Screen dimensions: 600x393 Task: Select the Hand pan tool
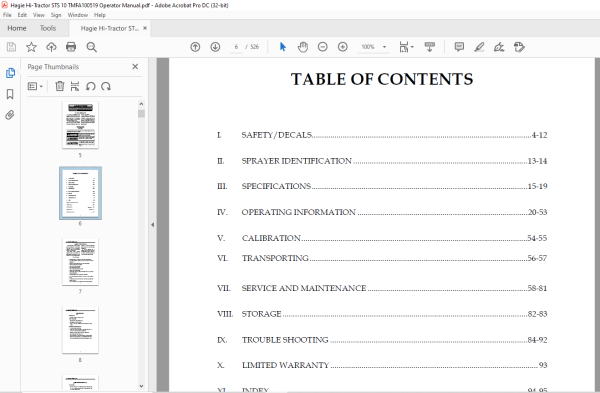pyautogui.click(x=303, y=47)
